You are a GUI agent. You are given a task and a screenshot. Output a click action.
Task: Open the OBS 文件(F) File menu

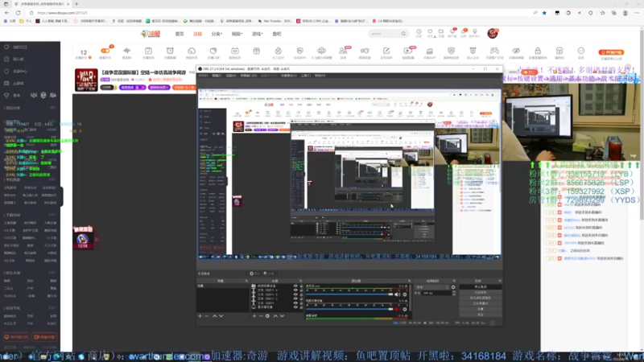pos(204,76)
